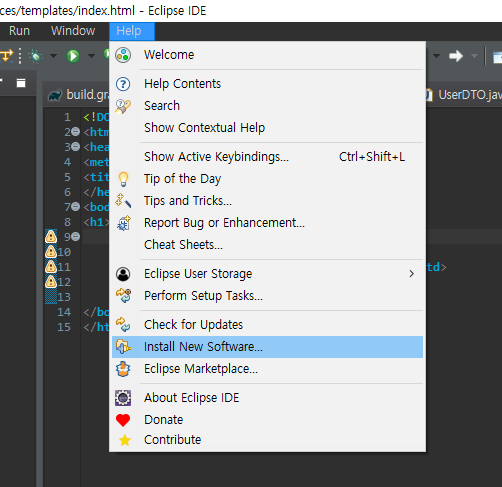Select Perform Setup Tasks
The image size is (502, 487).
267,296
